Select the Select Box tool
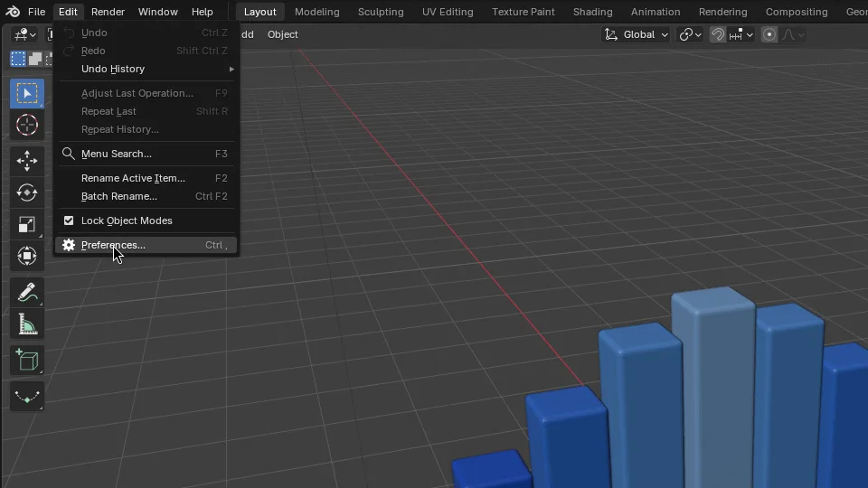Screen dimensions: 868x488 [26, 93]
